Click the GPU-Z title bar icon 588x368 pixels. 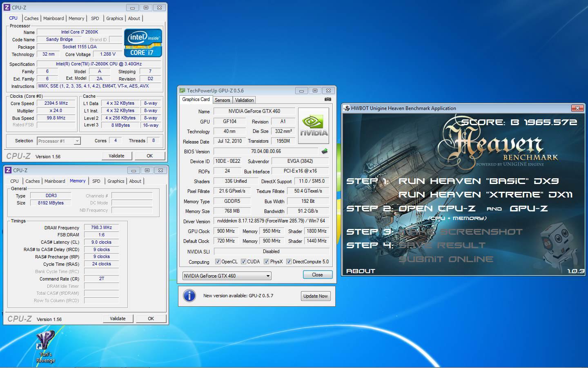[x=182, y=90]
